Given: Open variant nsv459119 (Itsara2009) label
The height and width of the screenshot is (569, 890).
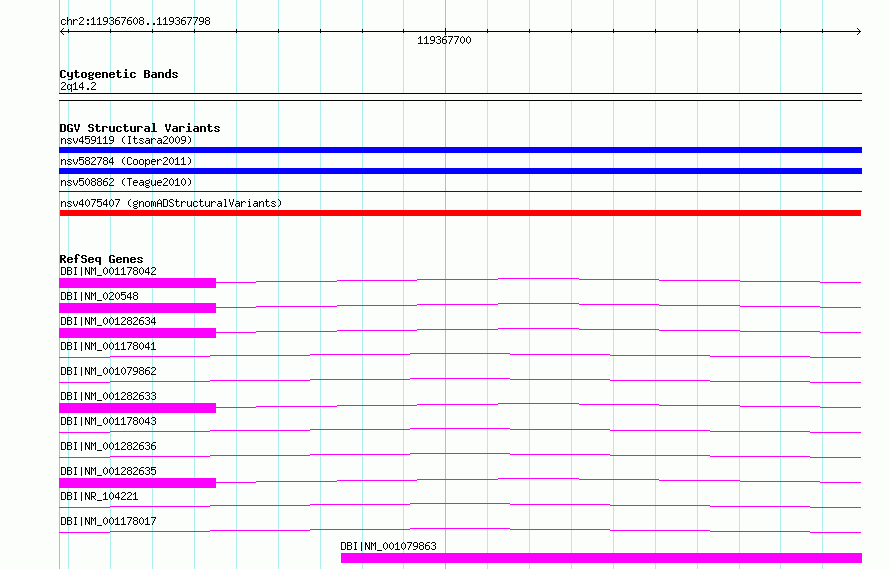Looking at the screenshot, I should pyautogui.click(x=126, y=140).
